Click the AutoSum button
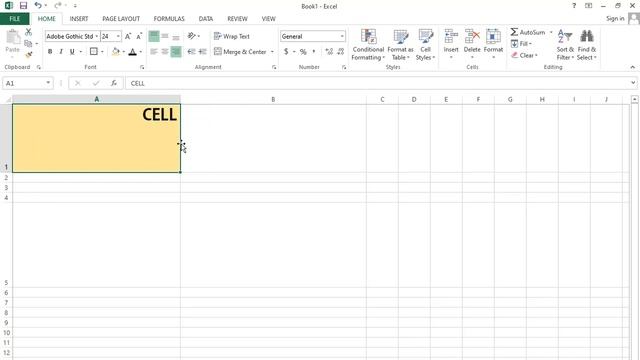This screenshot has width=640, height=360. coord(528,32)
